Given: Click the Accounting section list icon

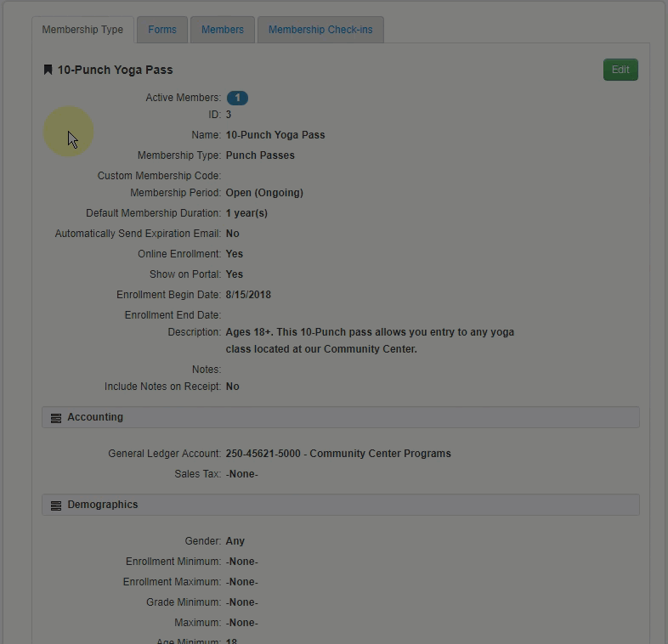Looking at the screenshot, I should pos(56,418).
